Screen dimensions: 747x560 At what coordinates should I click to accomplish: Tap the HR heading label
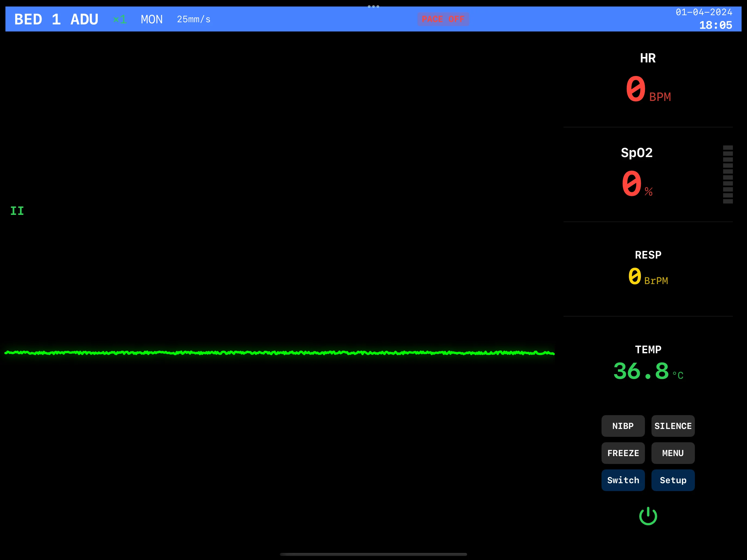click(x=648, y=58)
